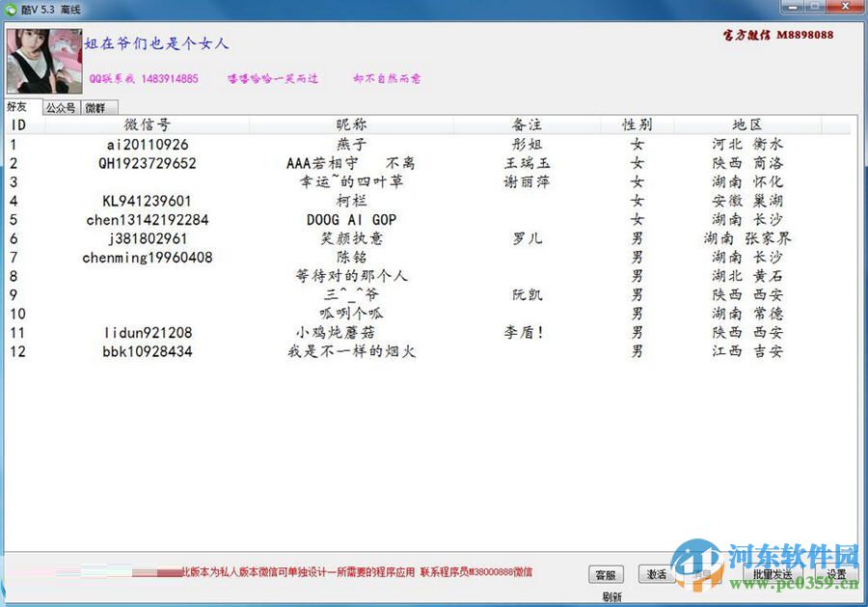Click the 客服 (Customer Service) button
Image resolution: width=868 pixels, height=607 pixels.
[x=608, y=573]
